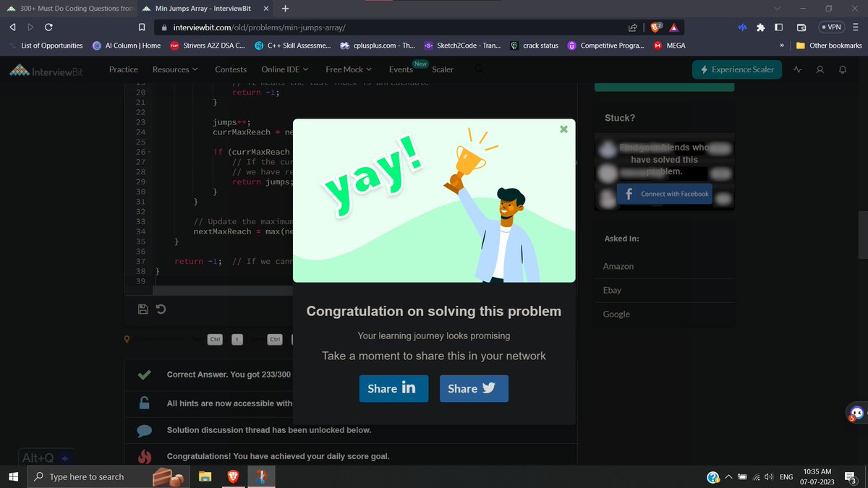Open the action center notifications icon
The height and width of the screenshot is (488, 868).
pos(851,477)
